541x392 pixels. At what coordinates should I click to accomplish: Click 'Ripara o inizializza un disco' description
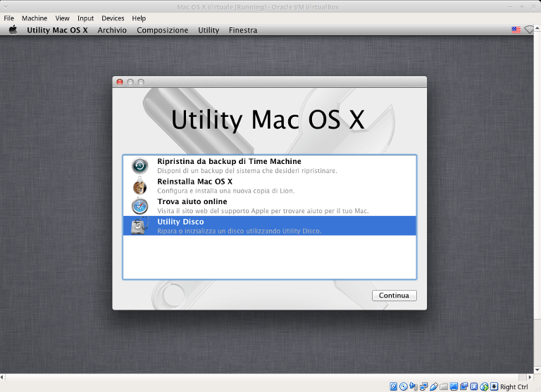pos(239,231)
